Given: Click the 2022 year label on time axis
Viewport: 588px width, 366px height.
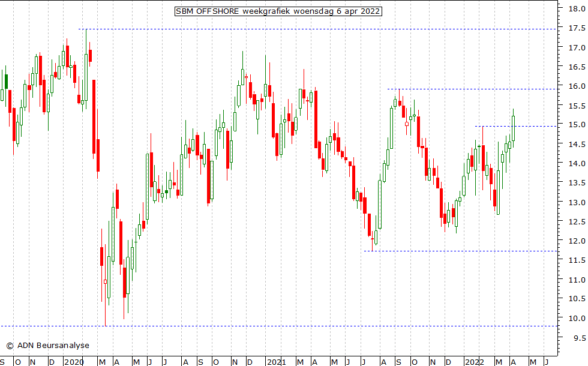Looking at the screenshot, I should (475, 362).
